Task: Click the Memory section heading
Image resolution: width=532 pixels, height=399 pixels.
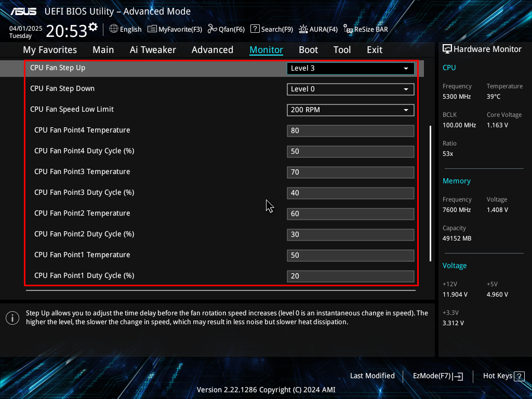Action: point(456,181)
